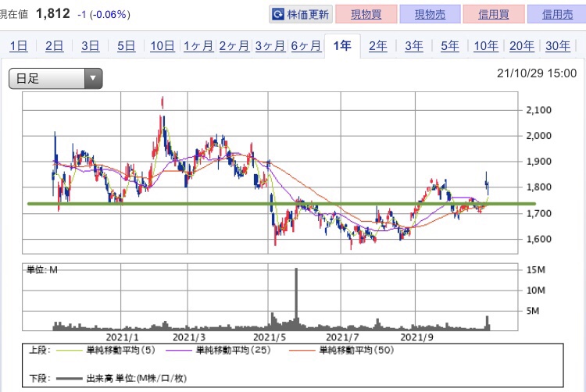Click the 2021/5 date axis label
Viewport: 586px width, 392px height.
point(270,337)
